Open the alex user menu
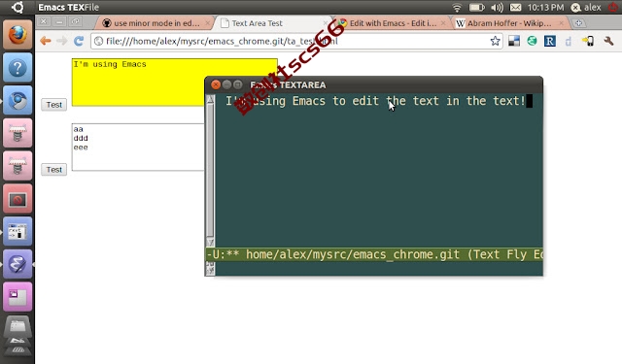Image resolution: width=622 pixels, height=364 pixels. click(x=586, y=7)
